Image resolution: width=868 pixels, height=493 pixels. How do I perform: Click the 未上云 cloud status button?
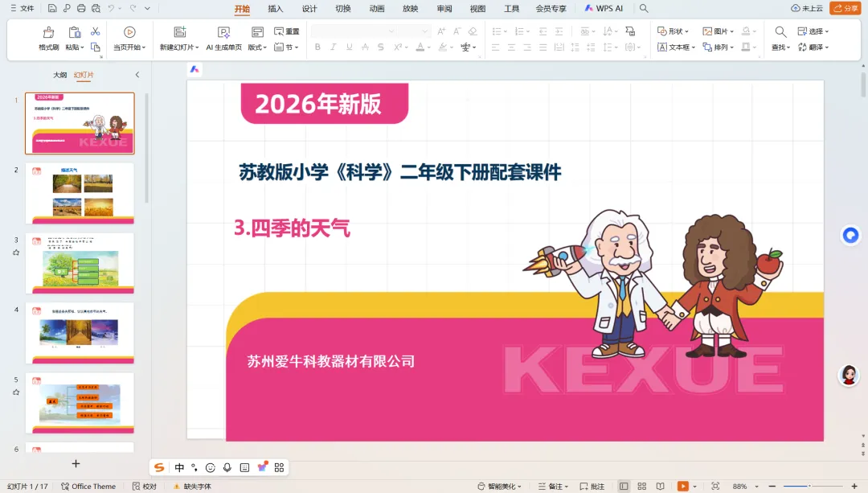(807, 8)
